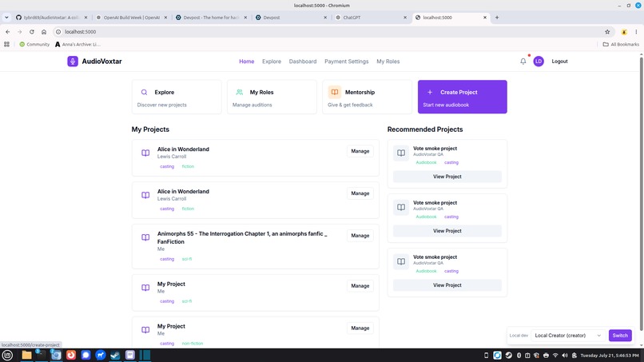Open My Roles in the top navigation
The image size is (644, 362).
coord(388,62)
